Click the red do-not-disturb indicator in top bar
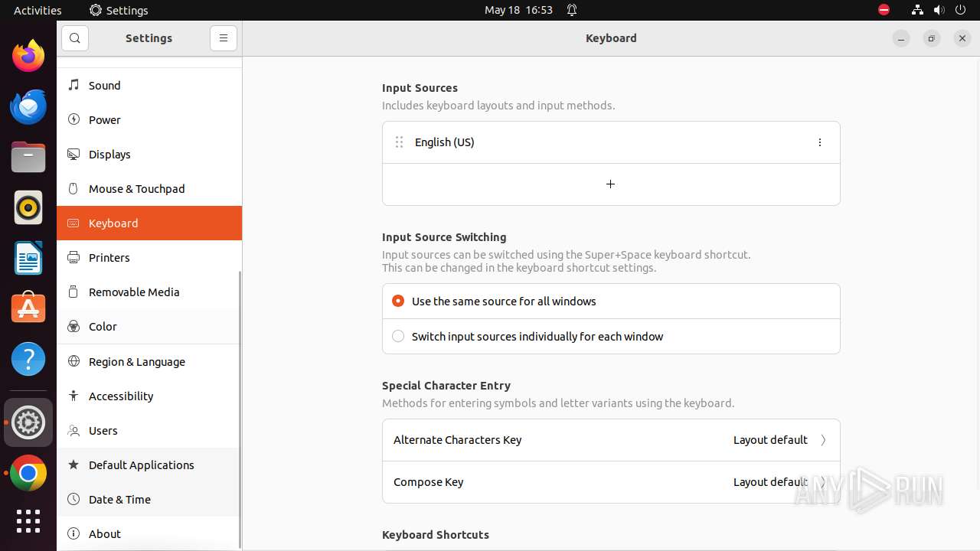Image resolution: width=980 pixels, height=551 pixels. 884,10
